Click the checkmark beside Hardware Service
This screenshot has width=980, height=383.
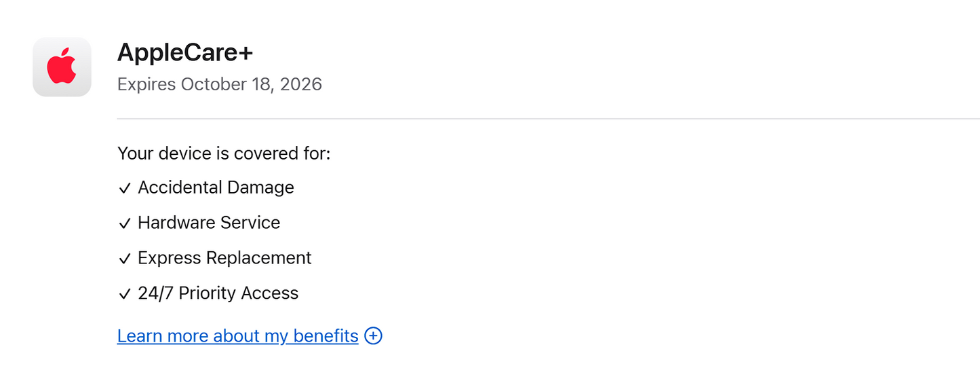point(124,224)
